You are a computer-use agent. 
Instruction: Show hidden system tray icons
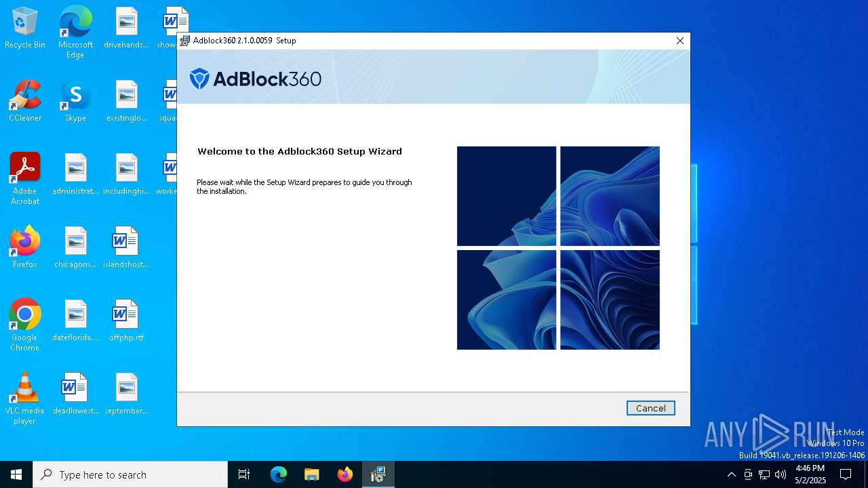pos(731,474)
